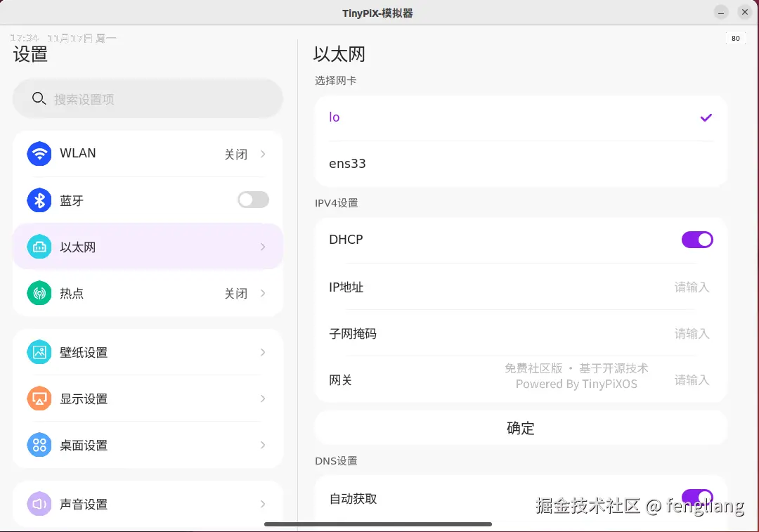This screenshot has width=759, height=532.
Task: Click the Ethernet (以太网) icon
Action: pyautogui.click(x=39, y=247)
